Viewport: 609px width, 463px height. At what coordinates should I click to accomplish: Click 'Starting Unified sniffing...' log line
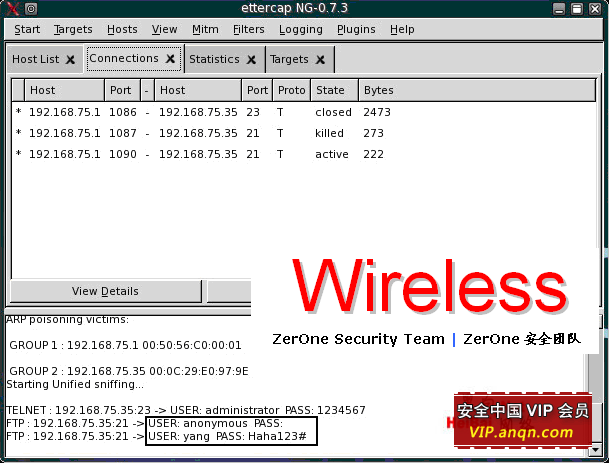coord(75,384)
